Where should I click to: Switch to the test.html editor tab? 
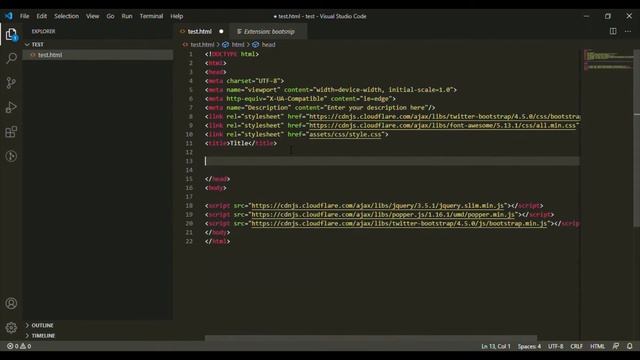pyautogui.click(x=200, y=31)
